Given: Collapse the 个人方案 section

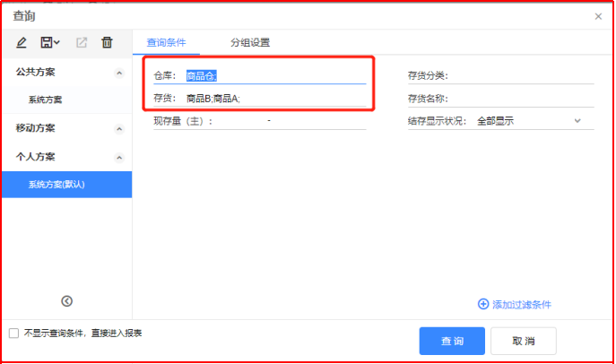Looking at the screenshot, I should 119,158.
